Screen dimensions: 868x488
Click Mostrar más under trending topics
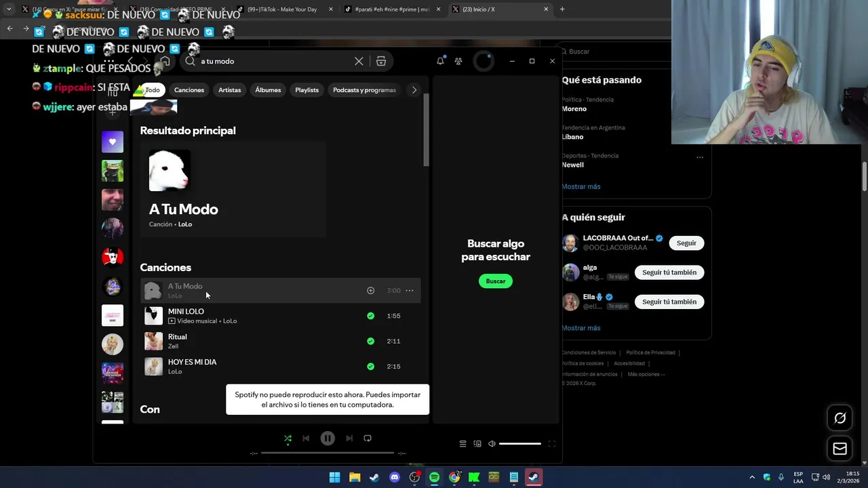coord(581,186)
